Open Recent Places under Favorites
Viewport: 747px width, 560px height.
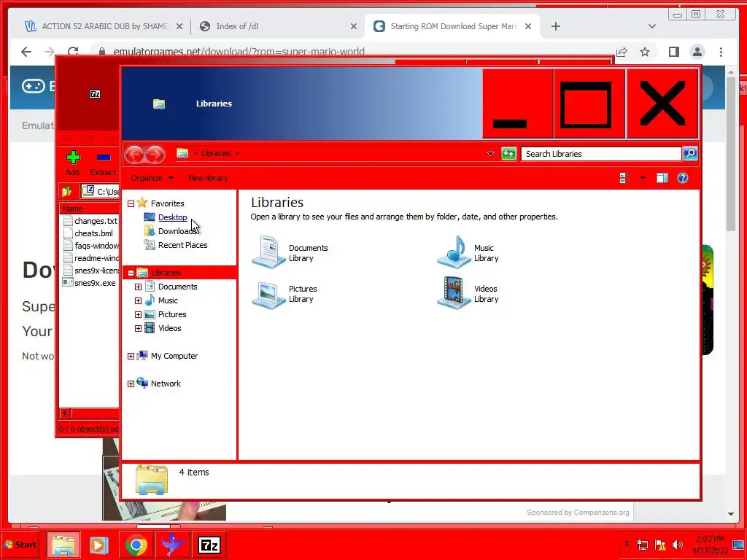click(182, 245)
